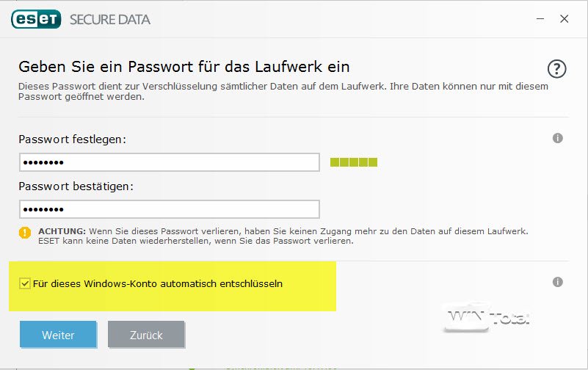Focus the Passwort bestätigen input field
This screenshot has height=370, width=588.
click(169, 209)
